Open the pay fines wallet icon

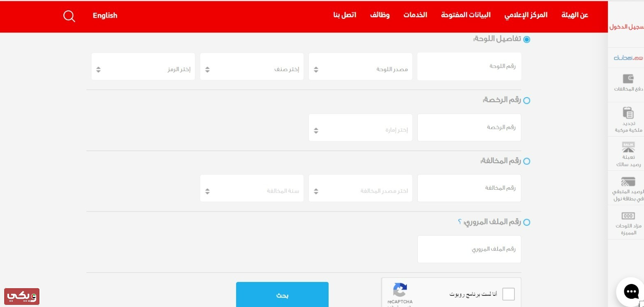(628, 79)
